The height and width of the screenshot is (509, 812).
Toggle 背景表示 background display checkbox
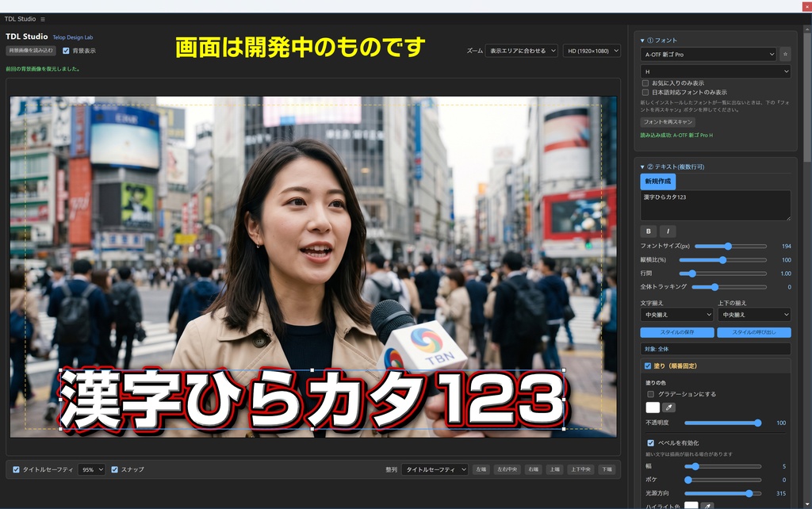pyautogui.click(x=66, y=51)
